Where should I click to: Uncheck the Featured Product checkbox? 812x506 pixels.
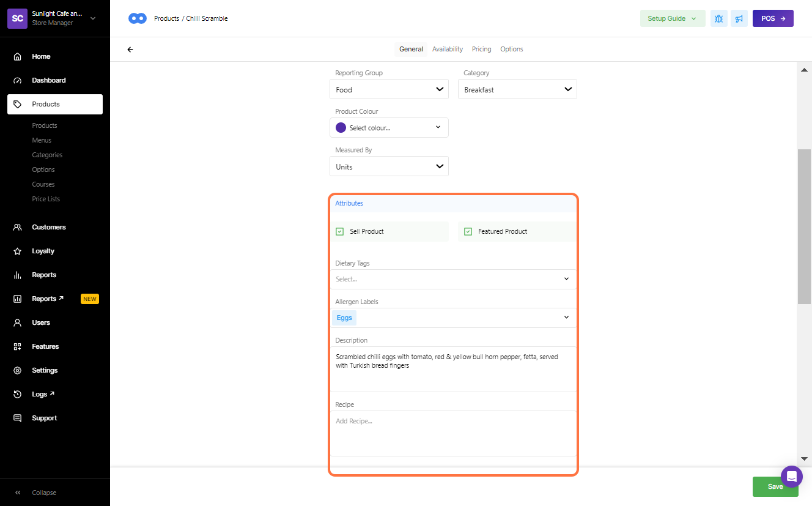pos(468,231)
